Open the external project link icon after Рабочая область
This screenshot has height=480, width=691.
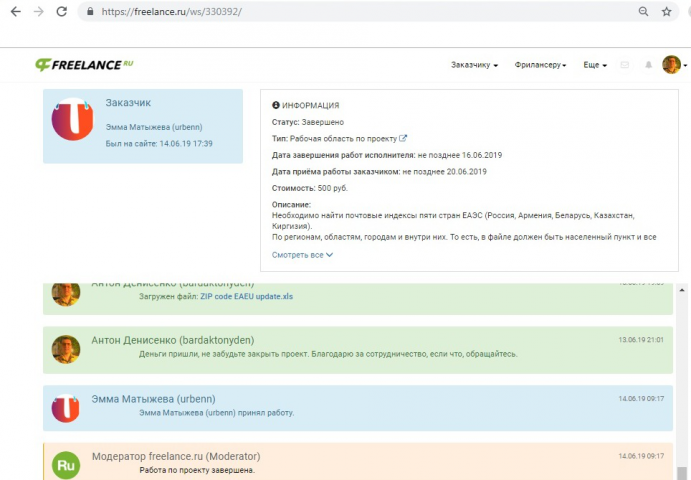point(403,138)
